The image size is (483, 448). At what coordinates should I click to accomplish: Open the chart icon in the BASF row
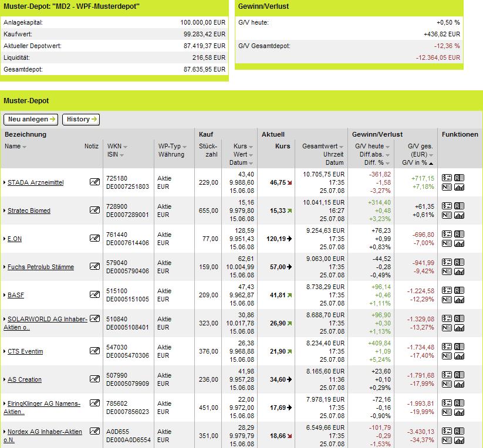(x=459, y=300)
